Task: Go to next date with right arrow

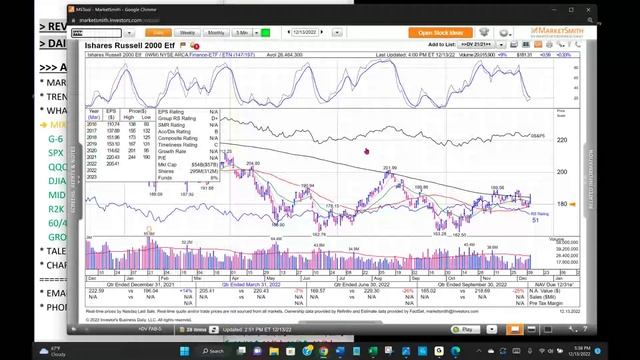Action: tap(322, 32)
